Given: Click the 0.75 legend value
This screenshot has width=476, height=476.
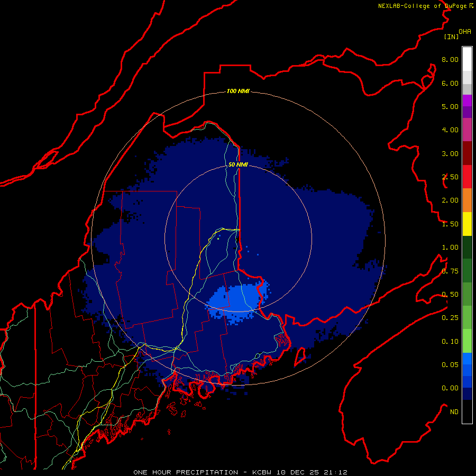Looking at the screenshot, I should click(450, 271).
